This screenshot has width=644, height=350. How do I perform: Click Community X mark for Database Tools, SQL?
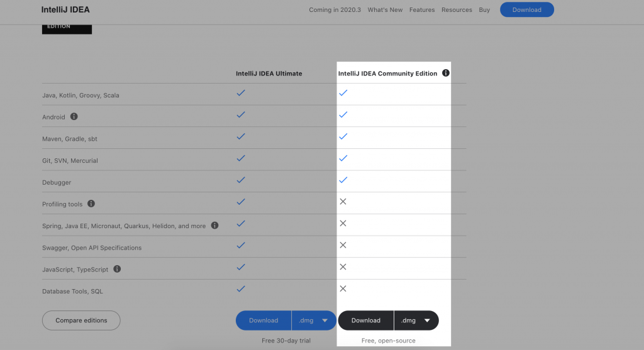(x=343, y=288)
